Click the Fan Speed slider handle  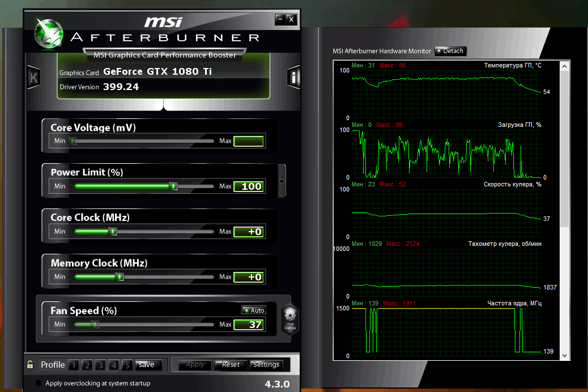95,325
